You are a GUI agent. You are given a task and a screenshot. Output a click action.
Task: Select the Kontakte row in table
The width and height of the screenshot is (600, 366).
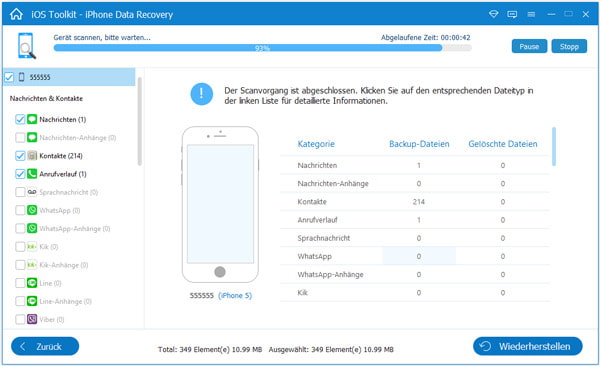pos(415,202)
